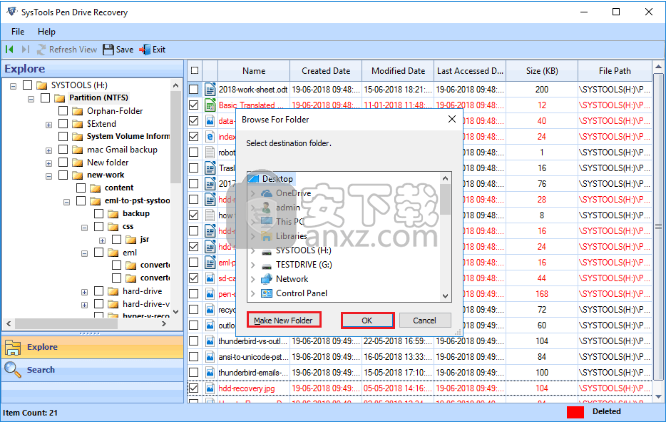Click the first-item navigation arrow in toolbar
Image resolution: width=669 pixels, height=422 pixels.
(x=9, y=49)
